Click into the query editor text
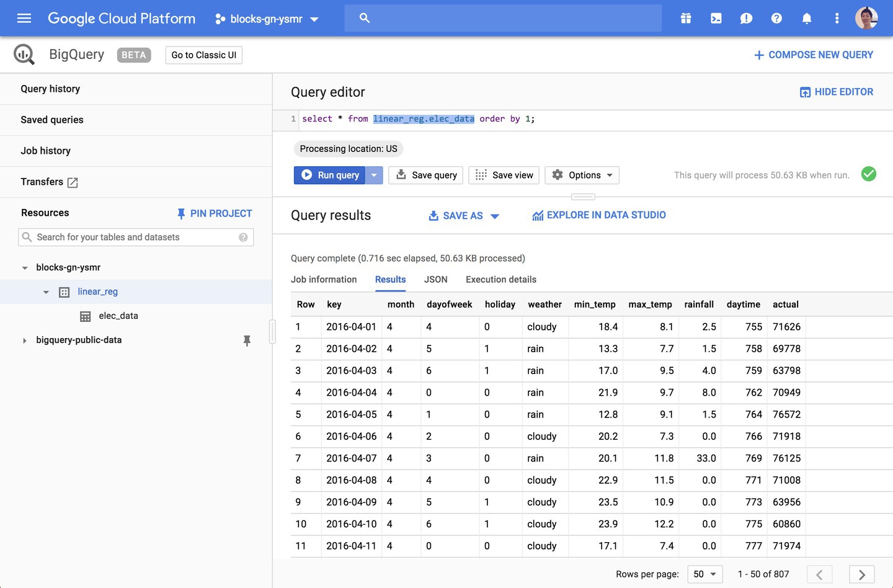This screenshot has width=893, height=588. point(419,119)
